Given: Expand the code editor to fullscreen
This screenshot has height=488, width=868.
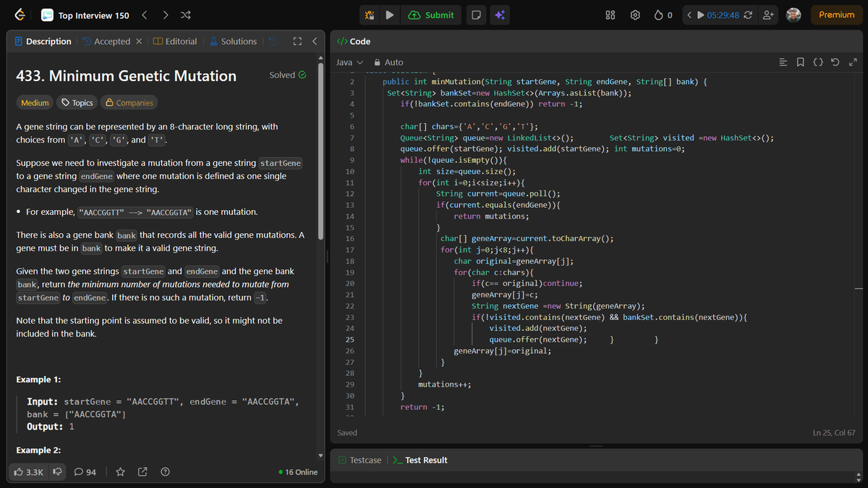Looking at the screenshot, I should pyautogui.click(x=852, y=62).
